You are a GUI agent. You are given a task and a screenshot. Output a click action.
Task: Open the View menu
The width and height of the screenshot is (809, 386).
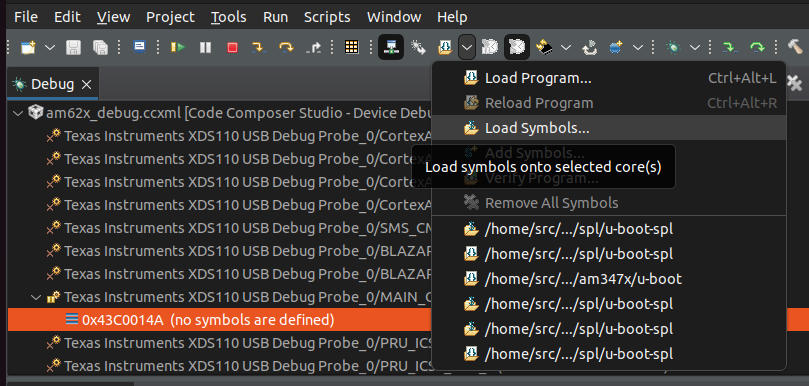pyautogui.click(x=113, y=17)
